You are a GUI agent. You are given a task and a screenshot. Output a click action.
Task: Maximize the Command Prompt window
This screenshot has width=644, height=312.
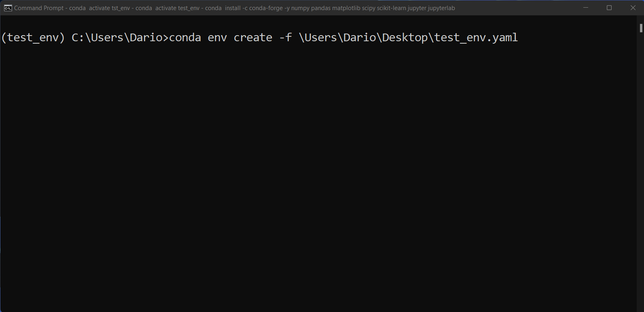pyautogui.click(x=609, y=8)
